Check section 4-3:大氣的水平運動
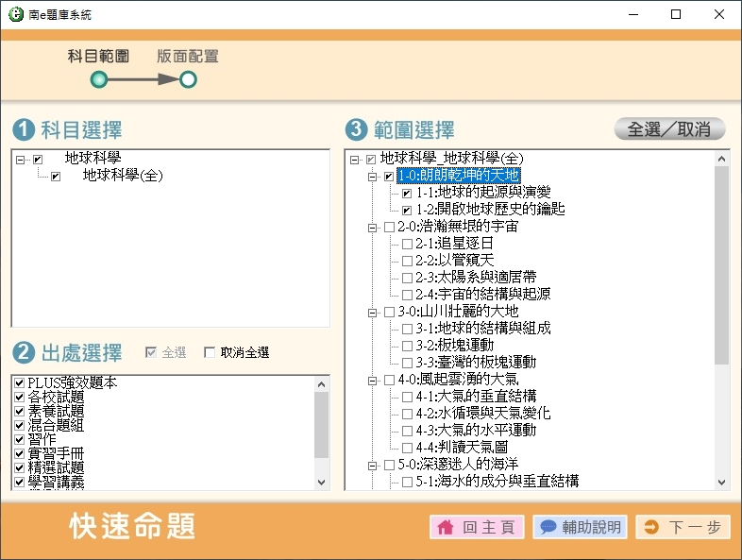 407,431
